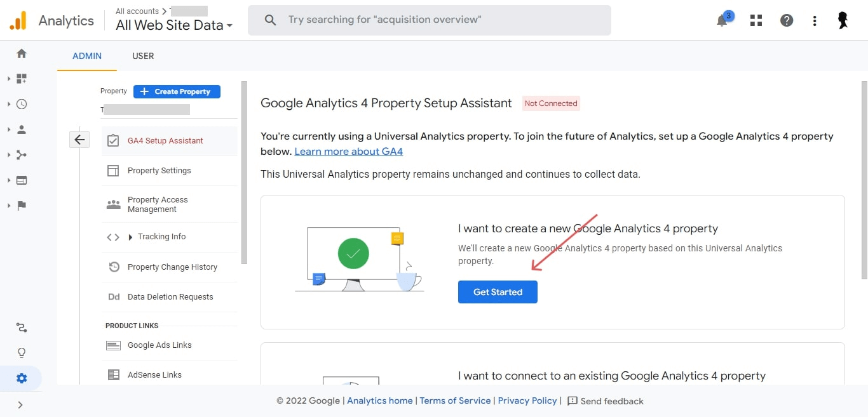Click the Property Settings panel icon
Screen dimensions: 868x417
coord(113,171)
